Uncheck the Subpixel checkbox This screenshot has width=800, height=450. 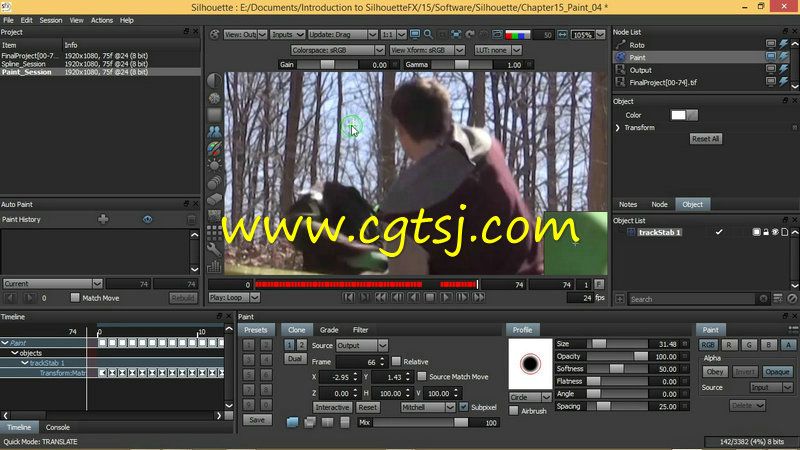pos(463,407)
